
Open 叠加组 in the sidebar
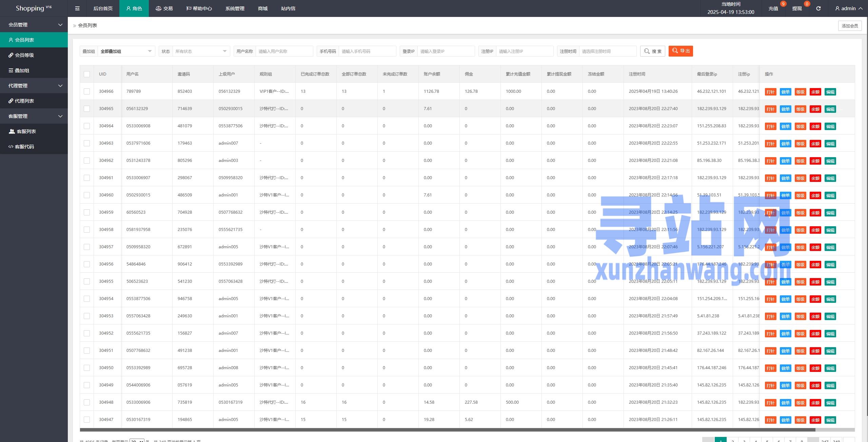(34, 70)
